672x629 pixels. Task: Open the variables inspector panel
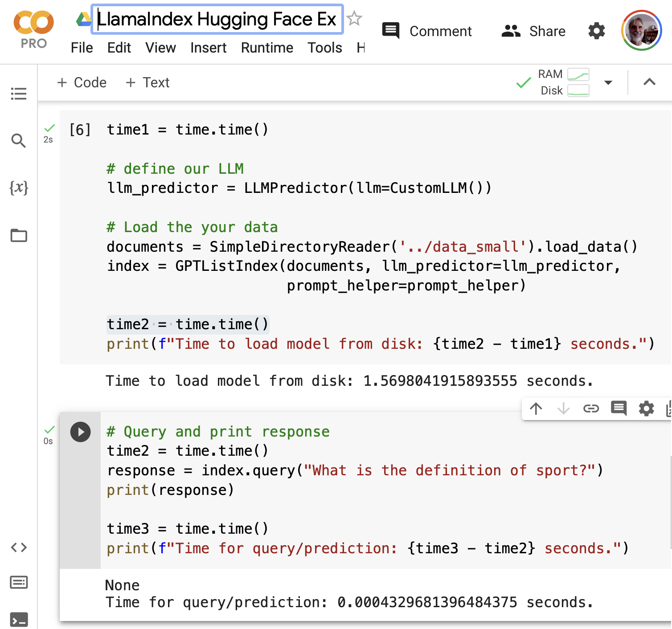click(19, 188)
